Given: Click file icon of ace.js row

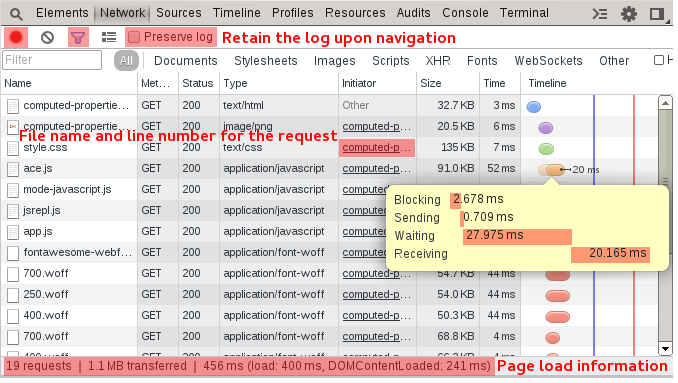Looking at the screenshot, I should [x=13, y=169].
